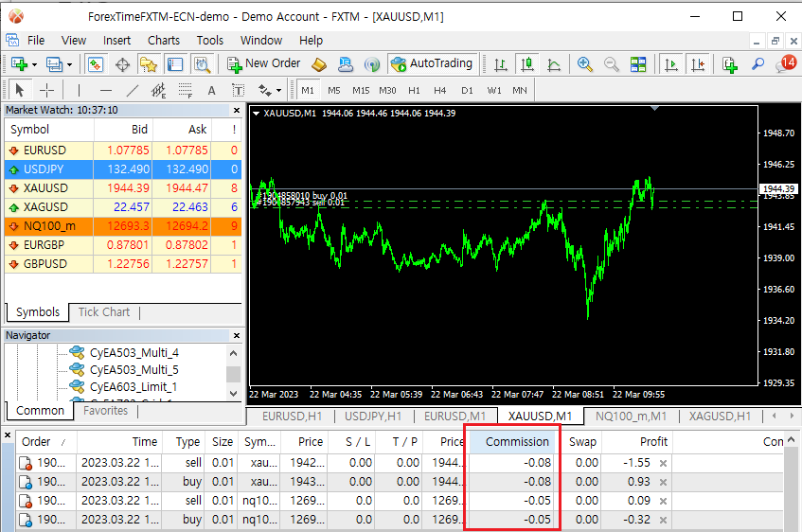
Task: Switch chart to Candlesticks style
Action: pyautogui.click(x=527, y=64)
